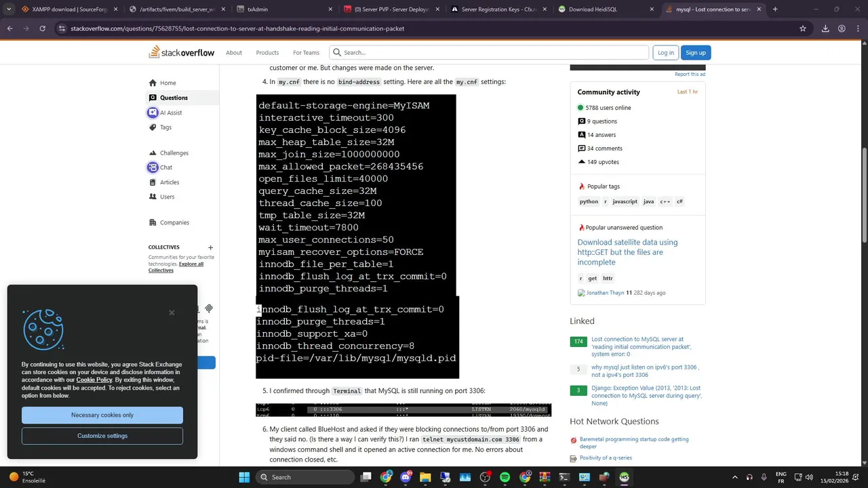Open browser downloads icon
The height and width of the screenshot is (488, 868).
[x=825, y=28]
